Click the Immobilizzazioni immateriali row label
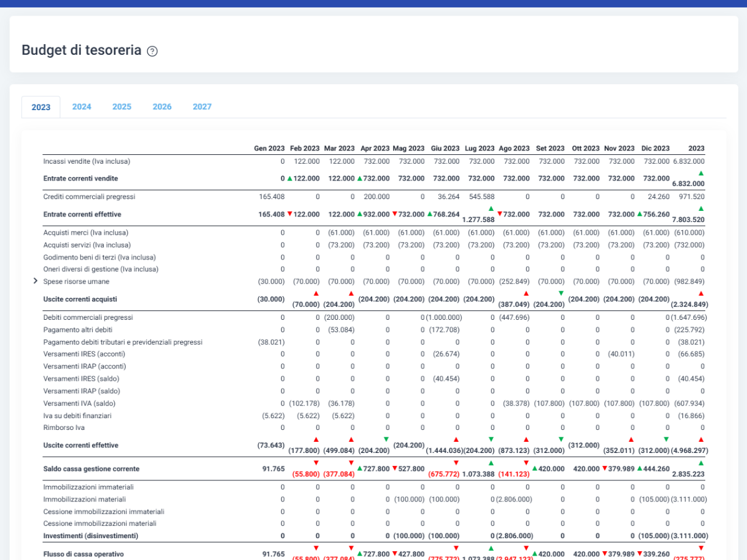747x560 pixels. [88, 487]
